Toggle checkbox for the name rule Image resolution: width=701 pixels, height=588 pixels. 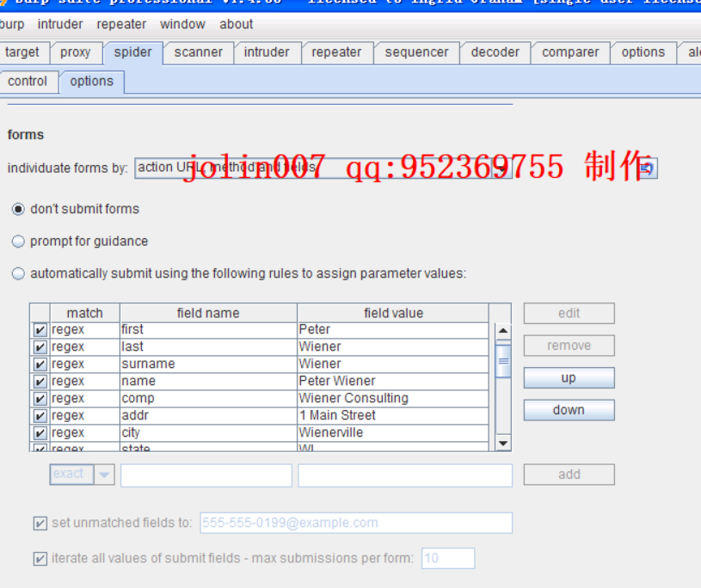pyautogui.click(x=40, y=381)
